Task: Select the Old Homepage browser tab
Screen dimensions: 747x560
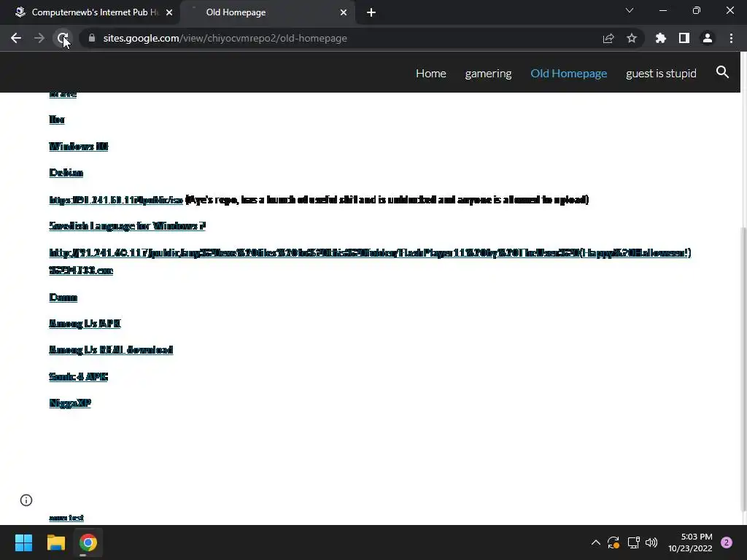Action: [268, 12]
